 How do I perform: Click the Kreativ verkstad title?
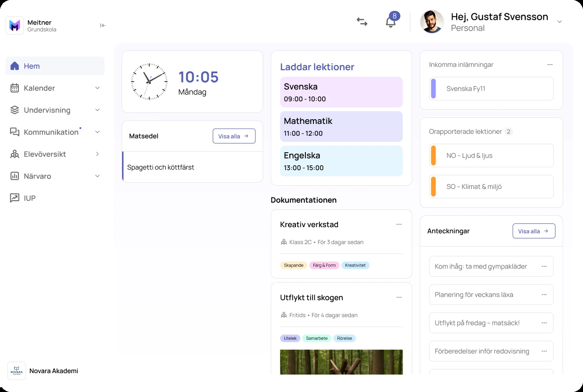pyautogui.click(x=309, y=225)
